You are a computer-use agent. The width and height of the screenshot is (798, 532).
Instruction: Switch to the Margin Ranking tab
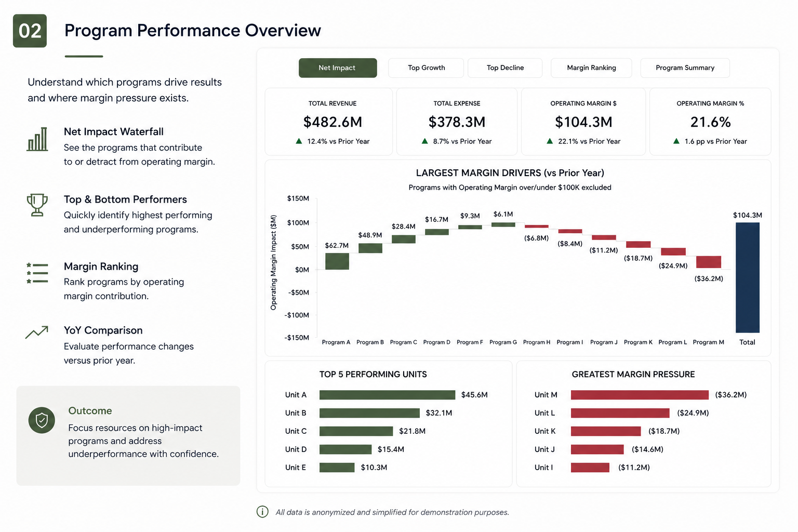coord(591,68)
